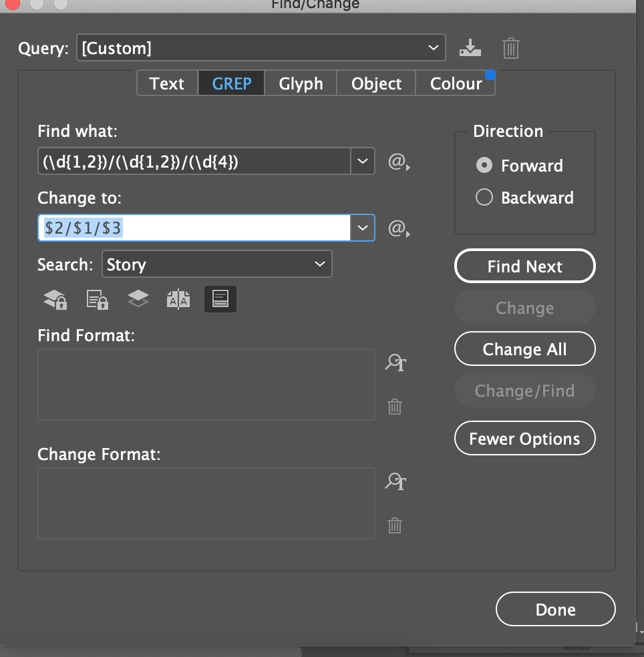The width and height of the screenshot is (644, 657).
Task: Clear the Change Format settings via trash icon
Action: pyautogui.click(x=394, y=525)
